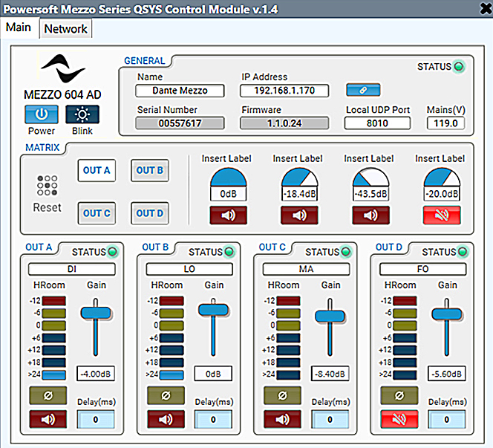
Task: Toggle mute under the -43.5dB knob
Action: pos(370,215)
